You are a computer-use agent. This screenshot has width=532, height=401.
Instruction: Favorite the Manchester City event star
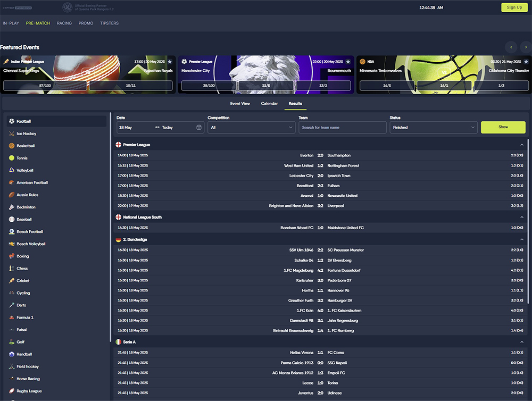[x=348, y=61]
